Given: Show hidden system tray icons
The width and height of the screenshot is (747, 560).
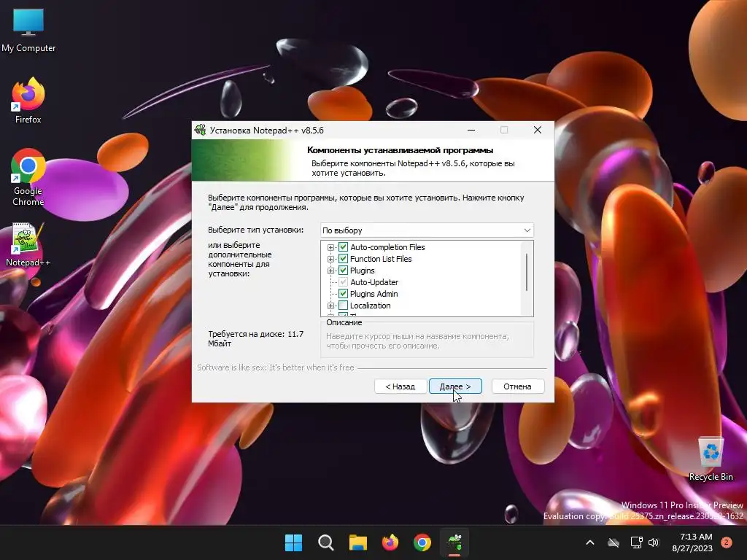Looking at the screenshot, I should coord(589,542).
